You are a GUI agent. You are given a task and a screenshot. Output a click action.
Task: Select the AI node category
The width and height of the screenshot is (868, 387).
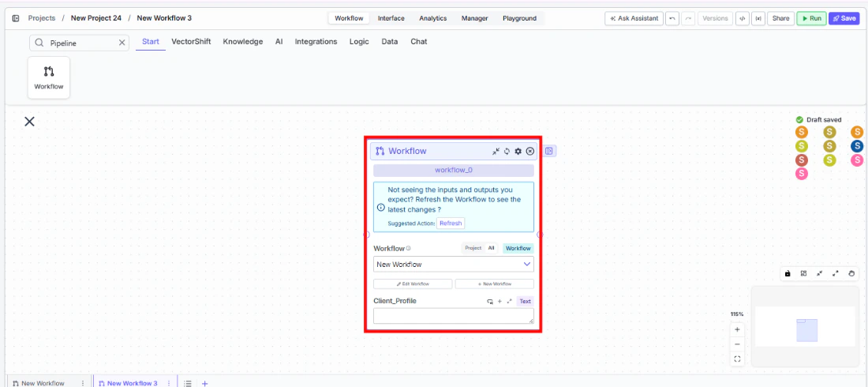(279, 42)
